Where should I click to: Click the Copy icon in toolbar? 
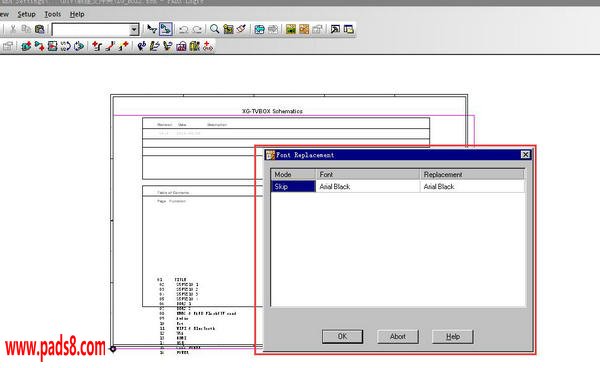point(26,29)
